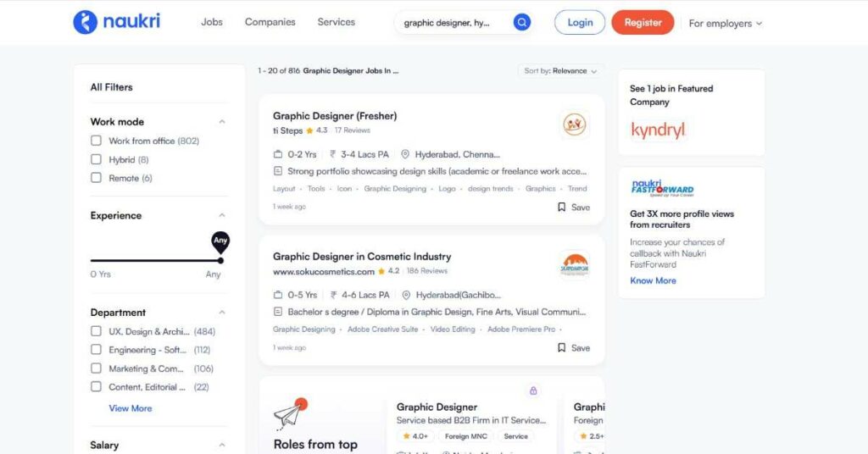This screenshot has height=454, width=868.
Task: Click the description icon beside Bachelor s degree text
Action: pos(278,312)
